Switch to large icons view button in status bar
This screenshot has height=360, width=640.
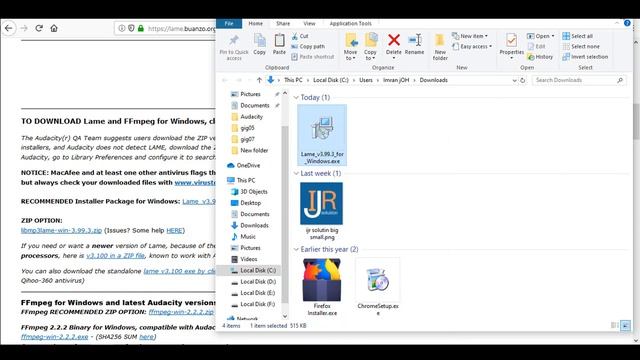625,325
